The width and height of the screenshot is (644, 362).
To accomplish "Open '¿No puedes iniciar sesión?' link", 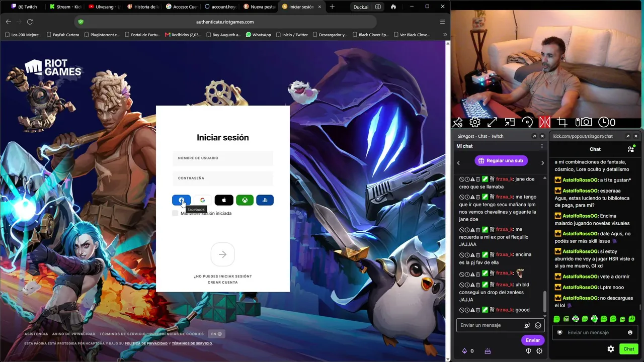I will coord(223,276).
